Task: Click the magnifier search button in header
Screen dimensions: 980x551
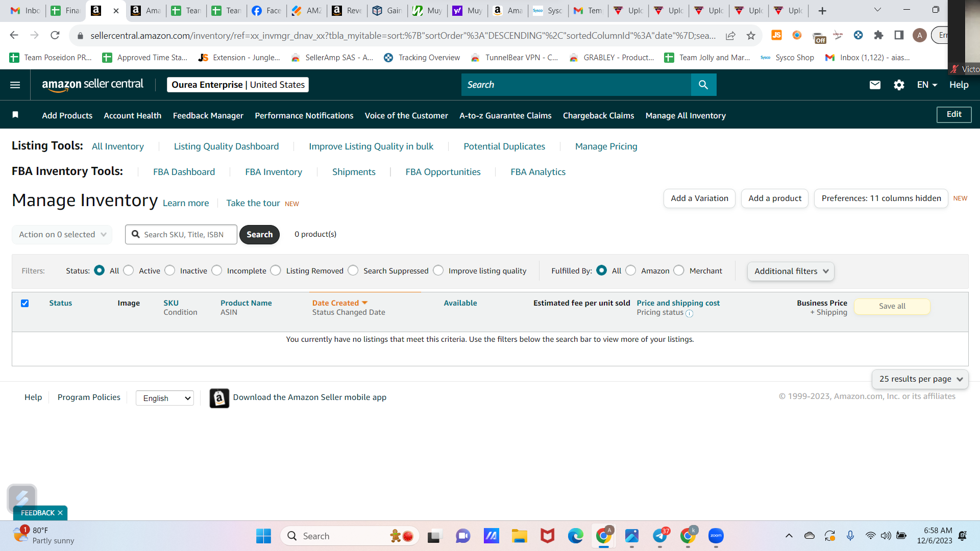Action: coord(703,85)
